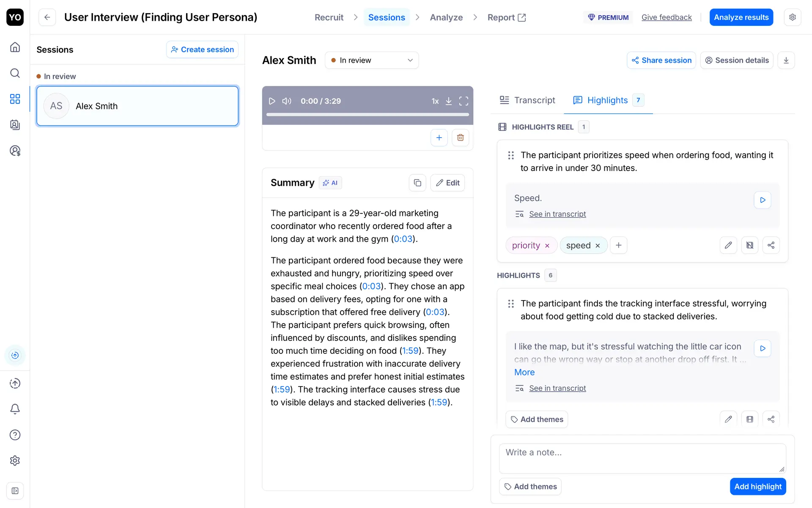Copy the summary text

417,183
